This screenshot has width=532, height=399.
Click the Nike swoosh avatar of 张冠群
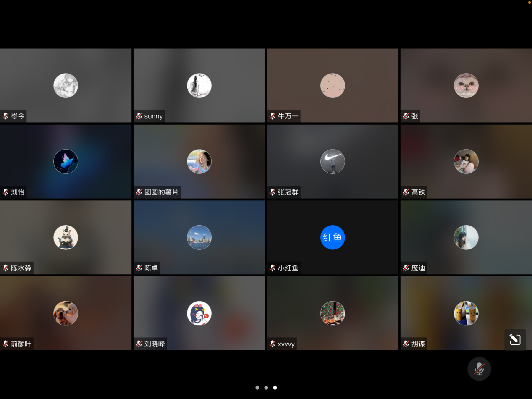tap(333, 162)
